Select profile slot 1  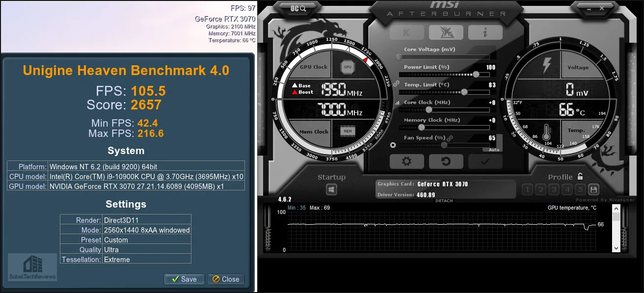tap(527, 189)
